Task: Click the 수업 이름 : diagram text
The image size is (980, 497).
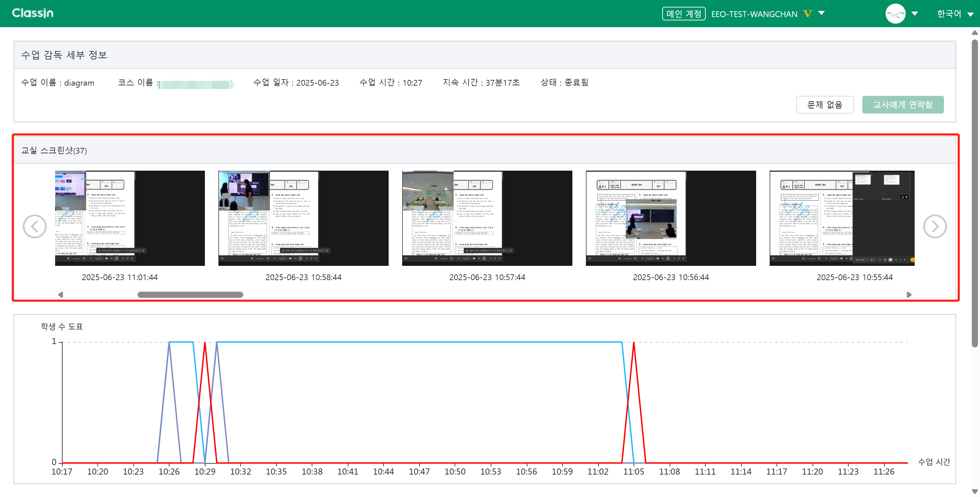Action: pos(58,83)
